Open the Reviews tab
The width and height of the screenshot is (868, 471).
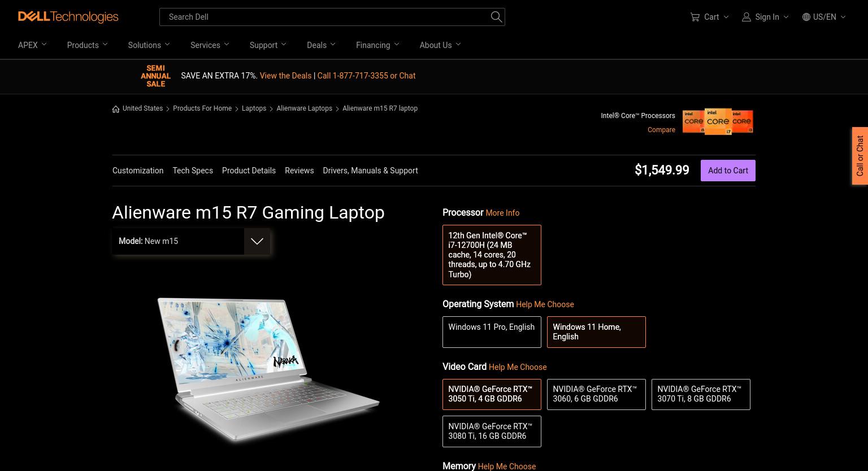(299, 171)
